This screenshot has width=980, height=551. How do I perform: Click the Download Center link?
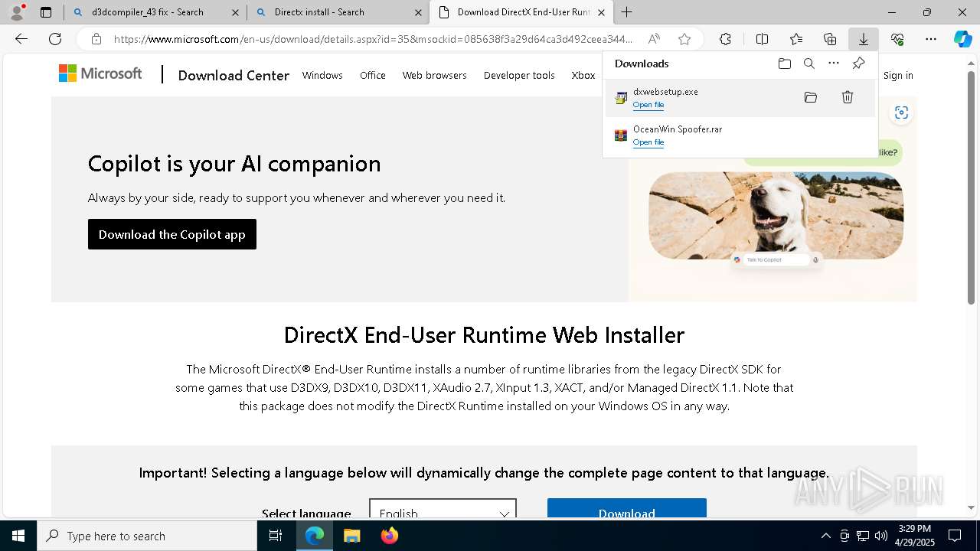point(234,75)
